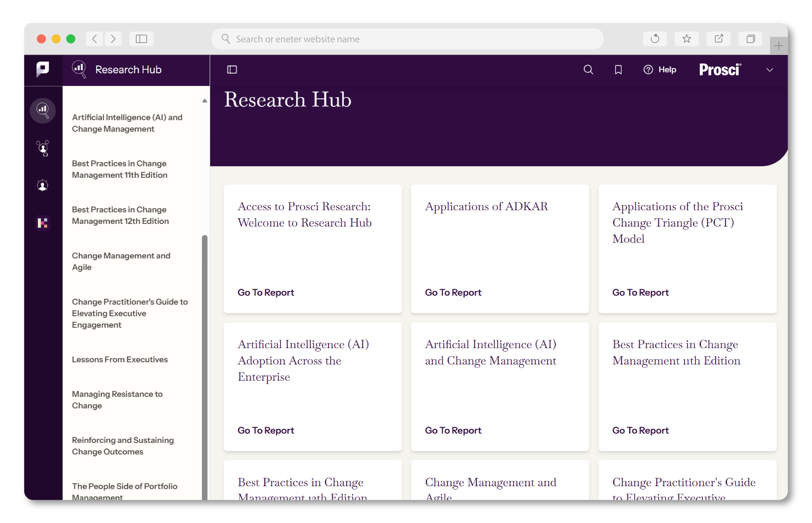Go To Report for AI and Change Management
The height and width of the screenshot is (523, 812).
pos(453,430)
